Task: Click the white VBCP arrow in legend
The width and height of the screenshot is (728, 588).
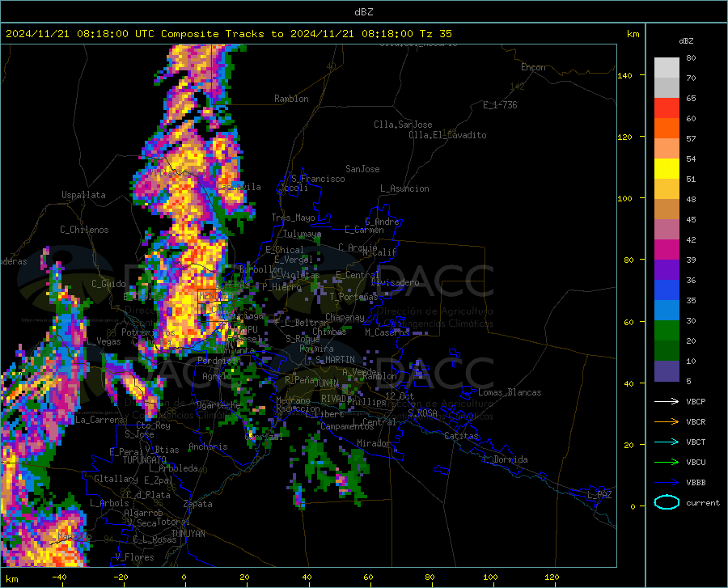Action: coord(667,401)
